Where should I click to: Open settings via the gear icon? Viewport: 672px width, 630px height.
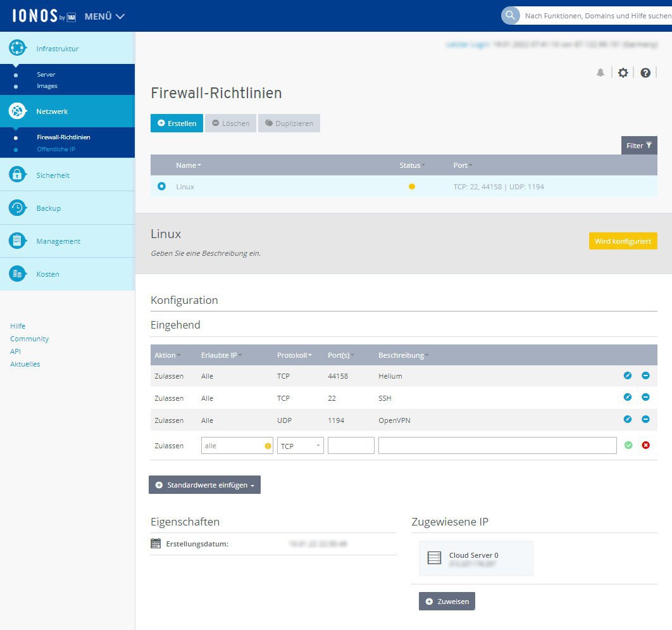[623, 73]
